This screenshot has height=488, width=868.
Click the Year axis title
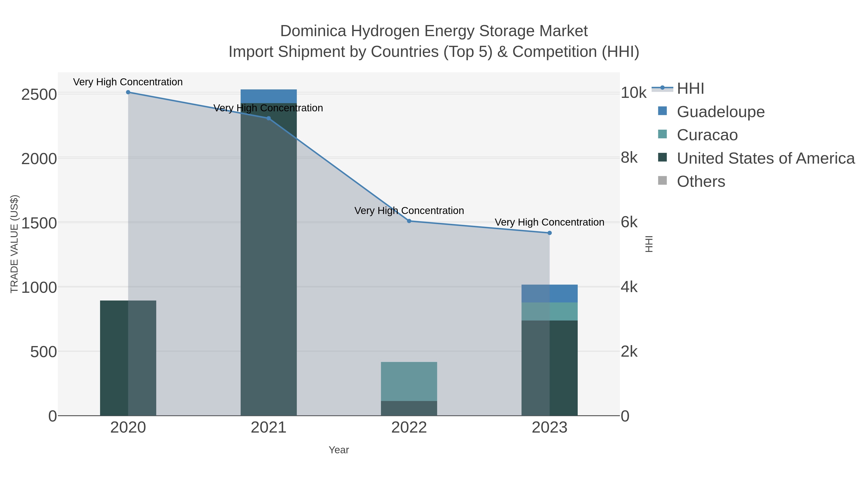[339, 450]
